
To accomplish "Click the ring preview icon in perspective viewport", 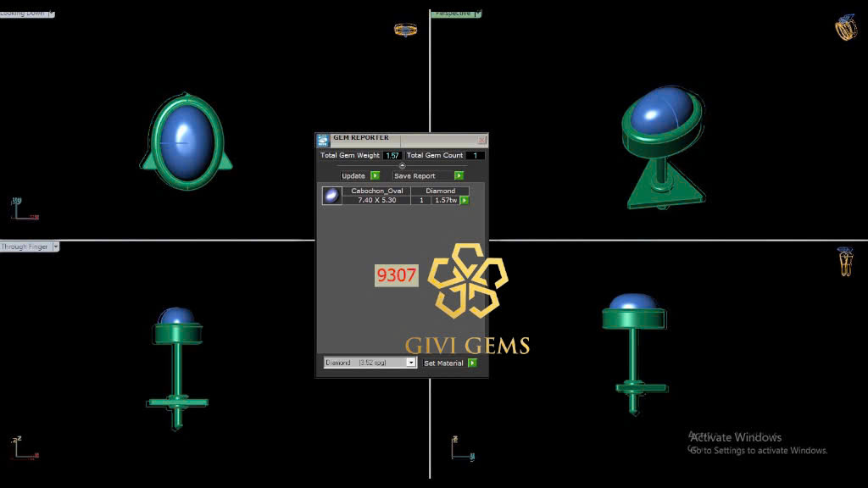I will 846,28.
